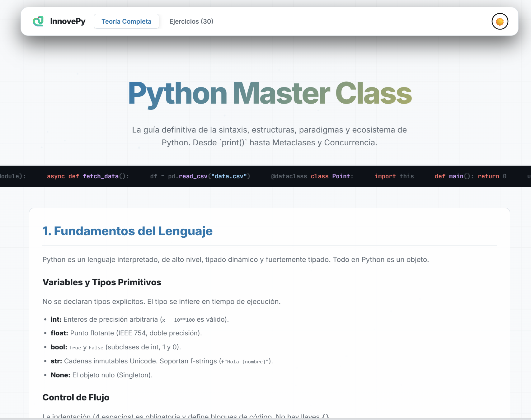531x420 pixels.
Task: Open the Teoría Completa tab
Action: point(126,21)
